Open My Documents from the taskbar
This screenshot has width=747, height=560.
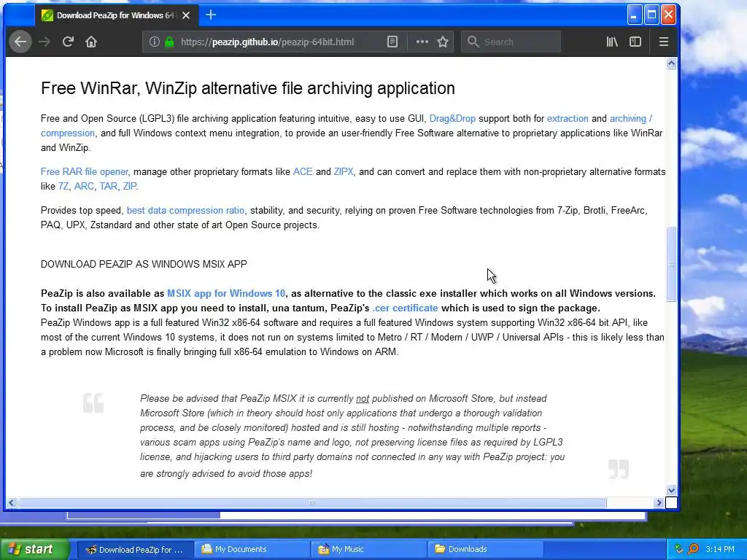252,550
